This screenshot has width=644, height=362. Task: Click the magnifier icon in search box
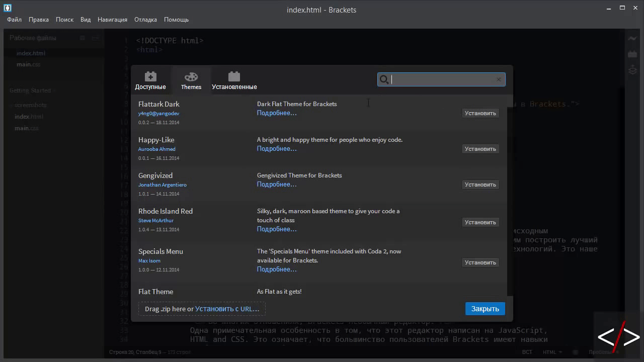tap(384, 79)
